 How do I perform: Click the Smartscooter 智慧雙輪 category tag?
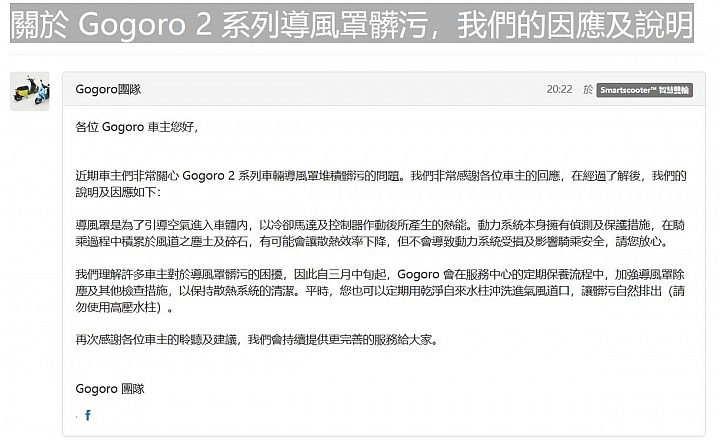[645, 90]
